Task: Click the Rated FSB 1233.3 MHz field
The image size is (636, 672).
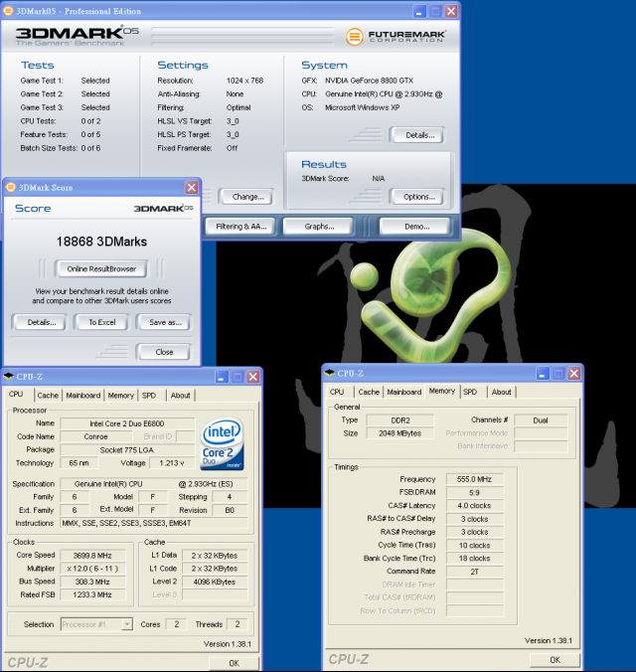Action: click(x=92, y=594)
